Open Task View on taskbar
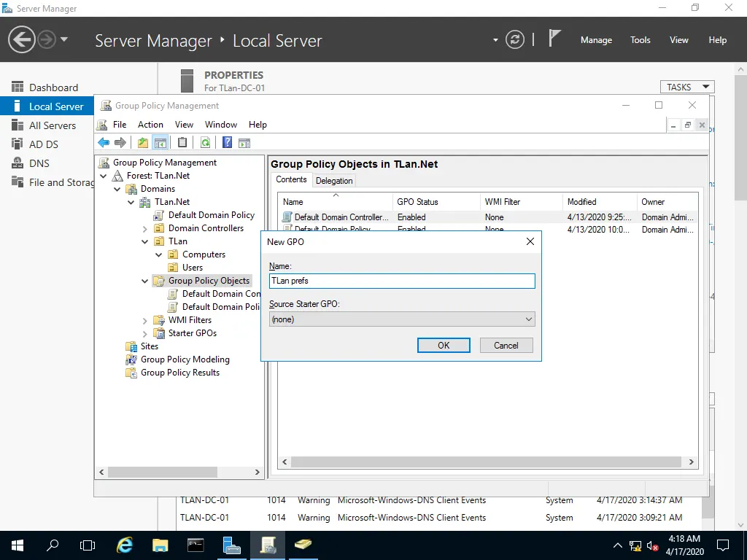 (x=88, y=545)
